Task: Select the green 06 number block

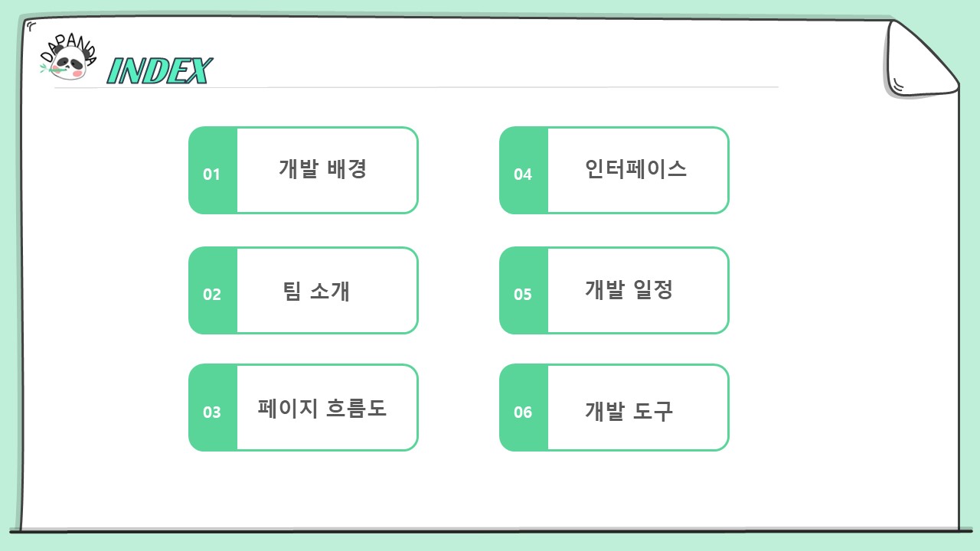Action: click(523, 408)
